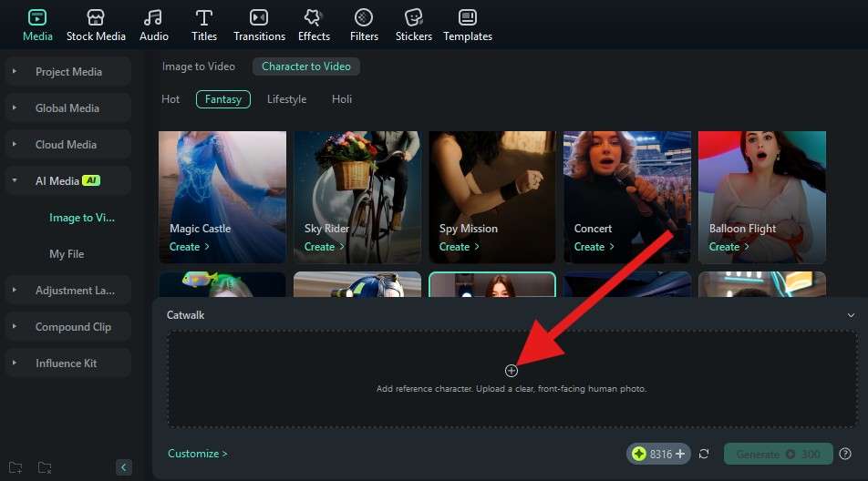
Task: Collapse the sidebar with the left arrow button
Action: pyautogui.click(x=123, y=467)
